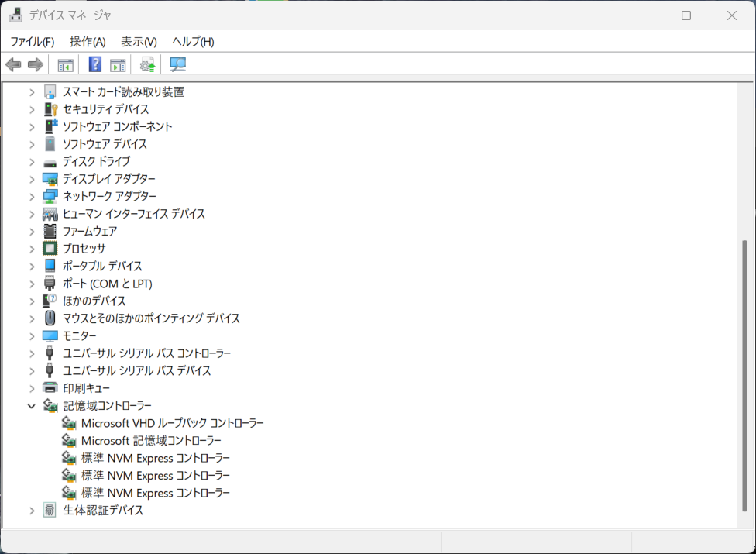Viewport: 756px width, 554px height.
Task: Expand the ほかのデバイス node
Action: [32, 301]
